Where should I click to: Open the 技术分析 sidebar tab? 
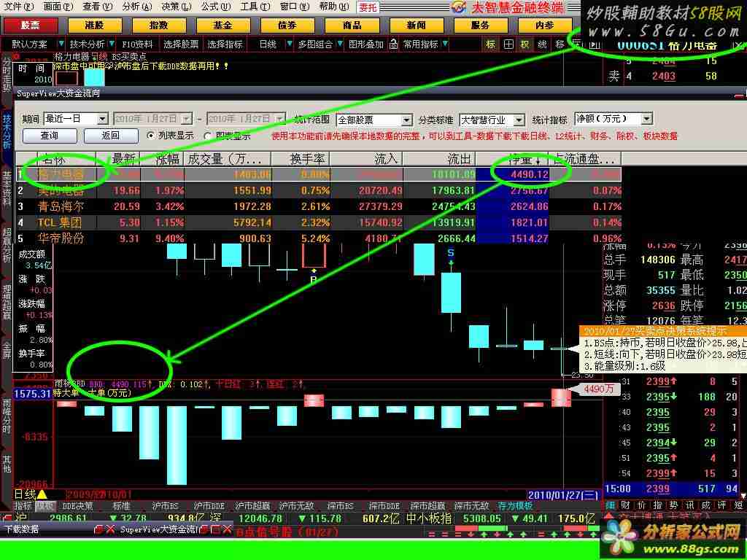point(7,131)
